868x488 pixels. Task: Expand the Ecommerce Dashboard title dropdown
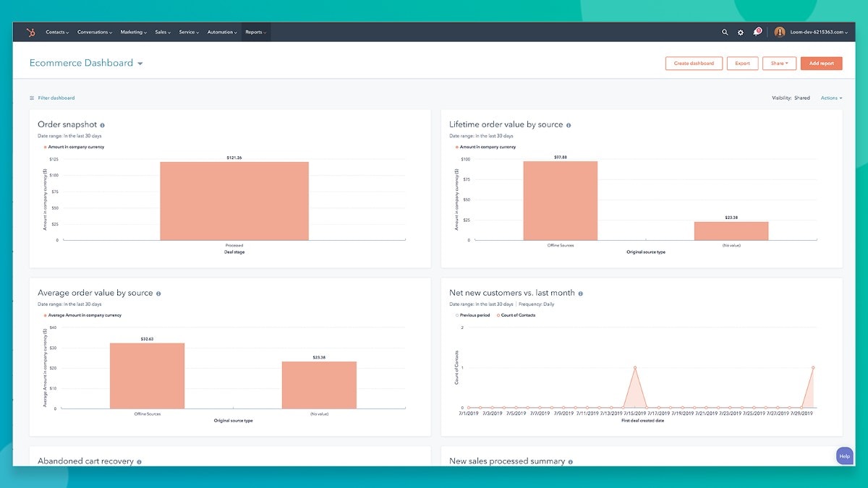coord(140,64)
